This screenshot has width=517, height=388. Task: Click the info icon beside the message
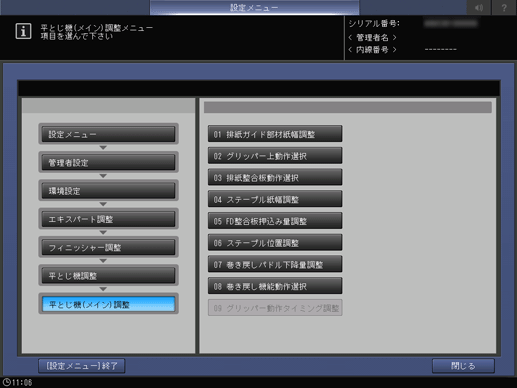23,31
